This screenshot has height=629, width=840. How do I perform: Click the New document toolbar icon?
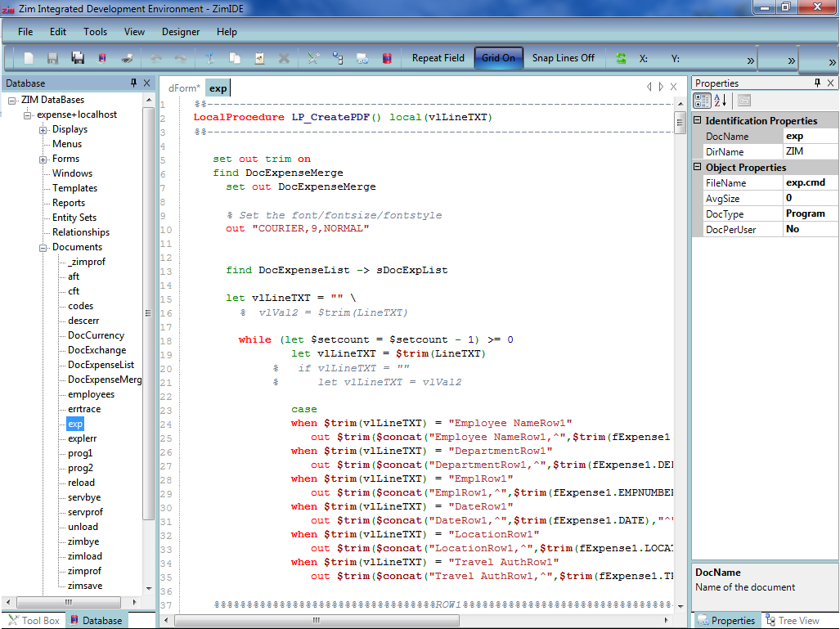click(x=29, y=59)
